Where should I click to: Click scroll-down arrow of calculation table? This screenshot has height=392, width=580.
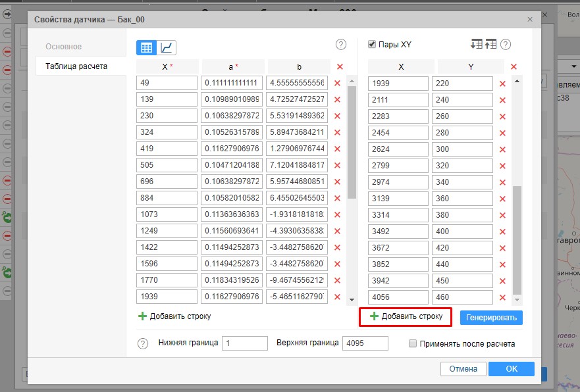[352, 299]
